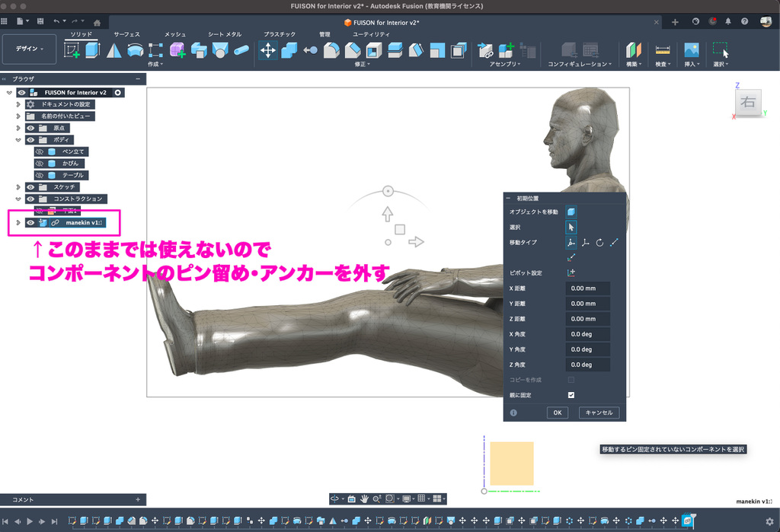Click the X 距離 input field
Viewport: 780px width, 532px height.
587,288
